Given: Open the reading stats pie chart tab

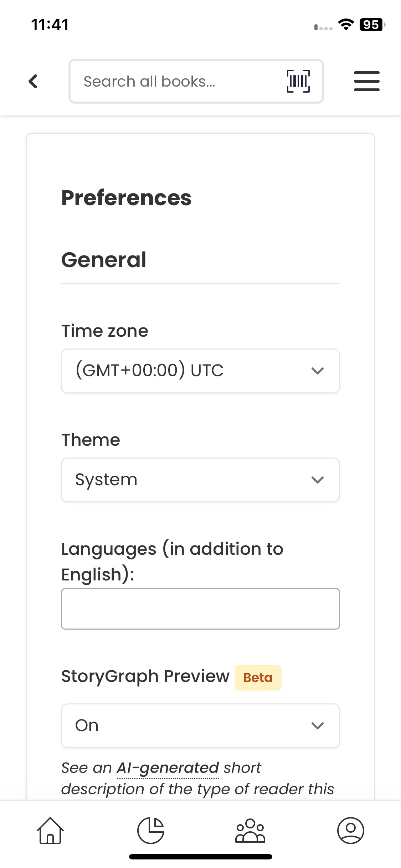Looking at the screenshot, I should pos(151,830).
